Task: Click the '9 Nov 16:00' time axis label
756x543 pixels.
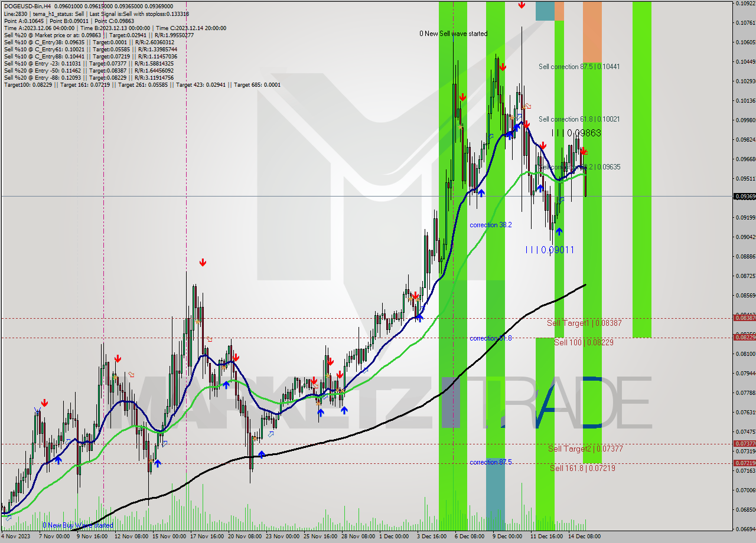Action: tap(93, 537)
